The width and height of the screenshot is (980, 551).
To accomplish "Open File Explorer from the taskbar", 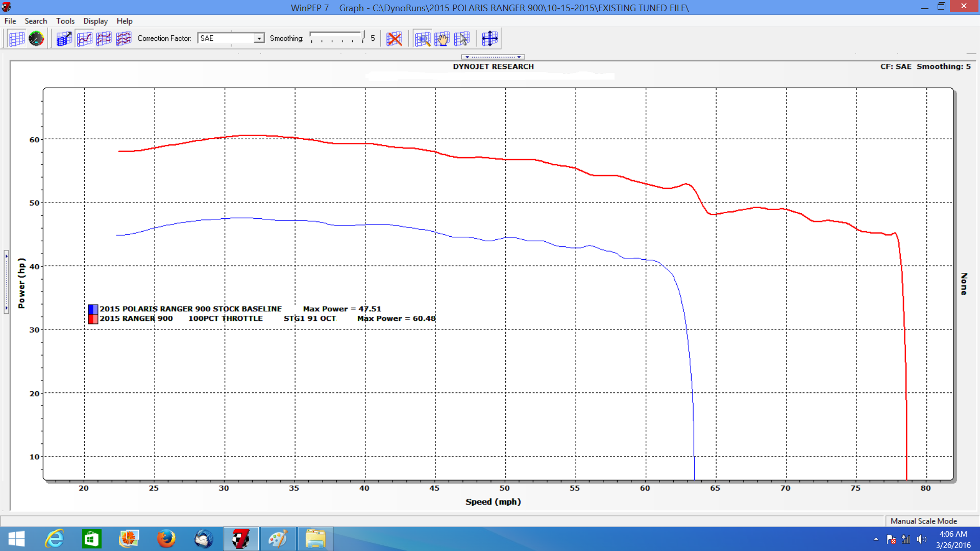I will pos(315,539).
